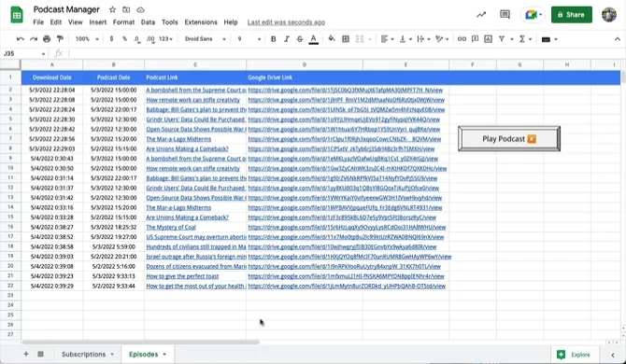Open the Format menu
Viewport: 626px width, 364px height.
(123, 22)
